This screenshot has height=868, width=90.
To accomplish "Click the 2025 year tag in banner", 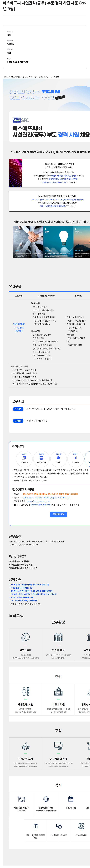I will coord(60,97).
